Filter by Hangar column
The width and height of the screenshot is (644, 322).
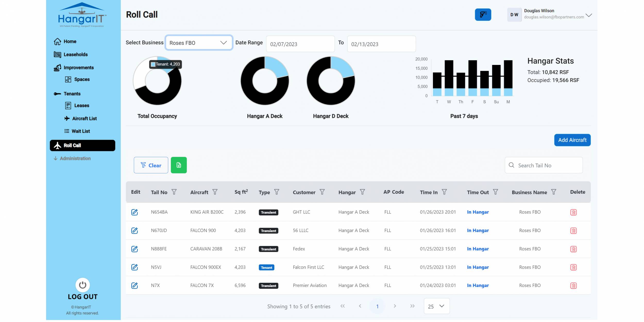(x=362, y=192)
